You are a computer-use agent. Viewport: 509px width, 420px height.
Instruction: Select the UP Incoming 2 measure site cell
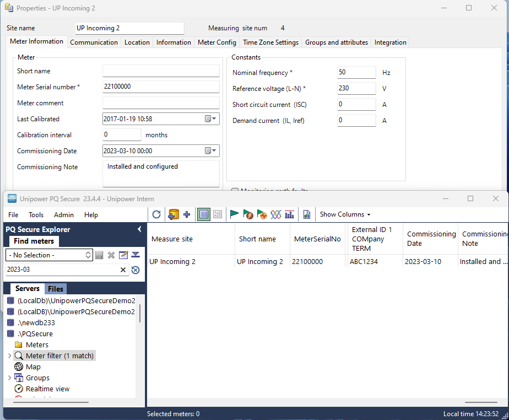click(x=191, y=261)
